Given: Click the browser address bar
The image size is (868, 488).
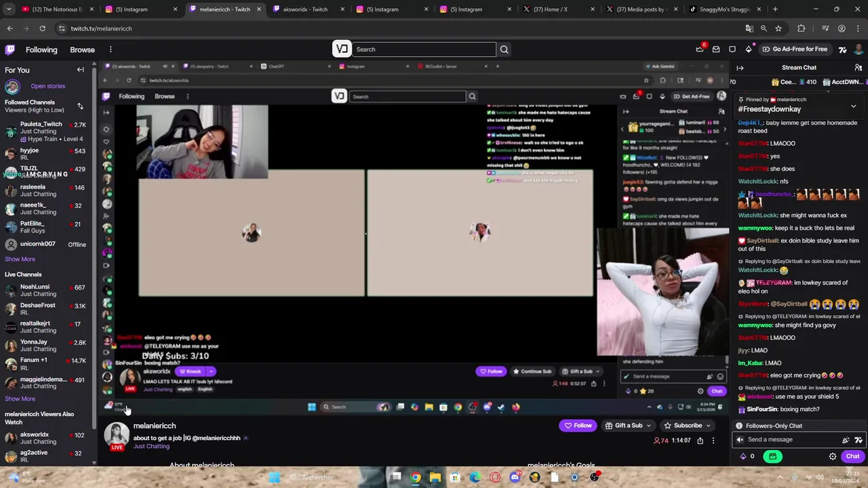Looking at the screenshot, I should tap(400, 28).
